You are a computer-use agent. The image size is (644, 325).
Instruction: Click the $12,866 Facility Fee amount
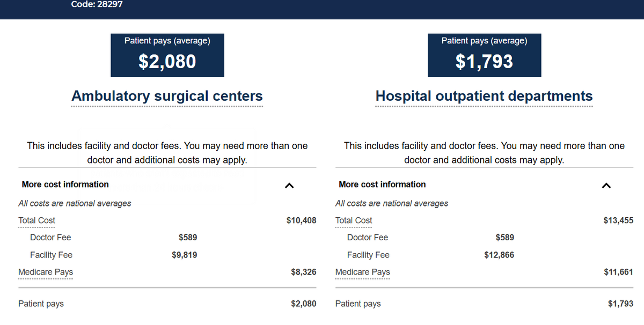coord(499,255)
